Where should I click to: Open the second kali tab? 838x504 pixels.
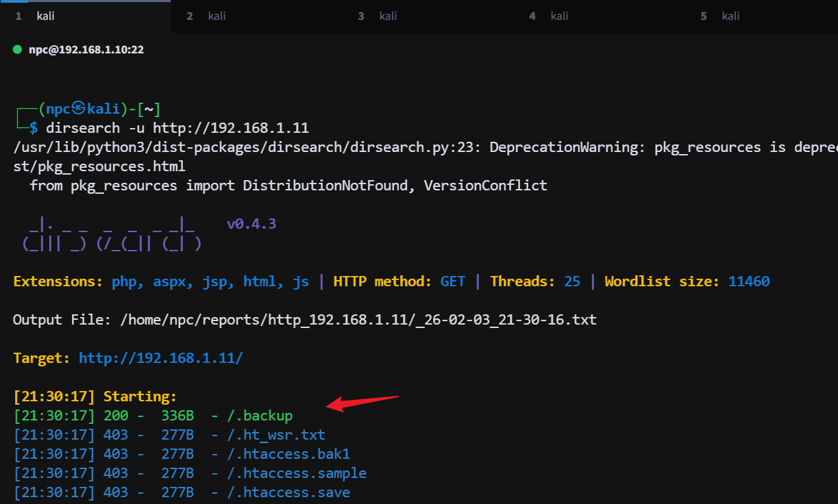point(217,16)
